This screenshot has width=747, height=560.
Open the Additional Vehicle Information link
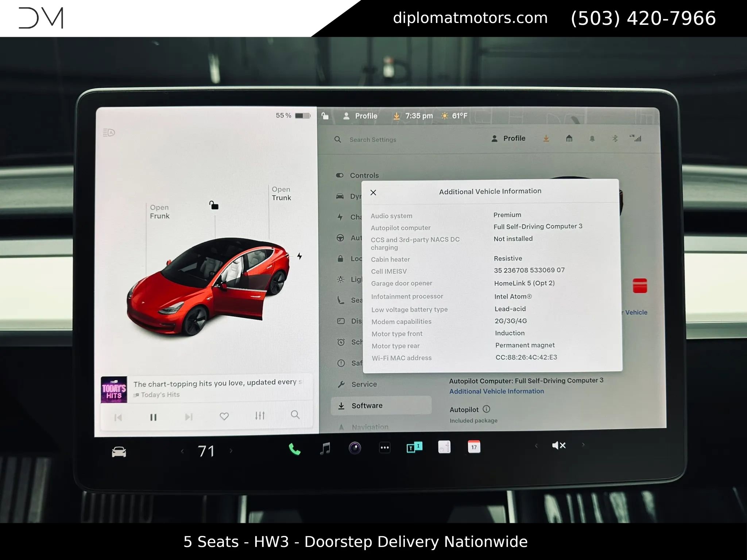[x=497, y=391]
